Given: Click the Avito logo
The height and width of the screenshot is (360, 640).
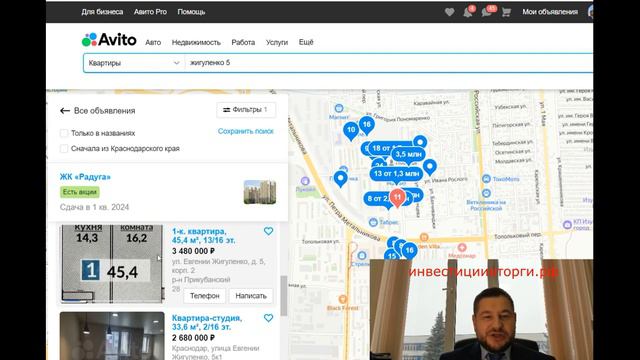Looking at the screenshot, I should click(x=109, y=40).
